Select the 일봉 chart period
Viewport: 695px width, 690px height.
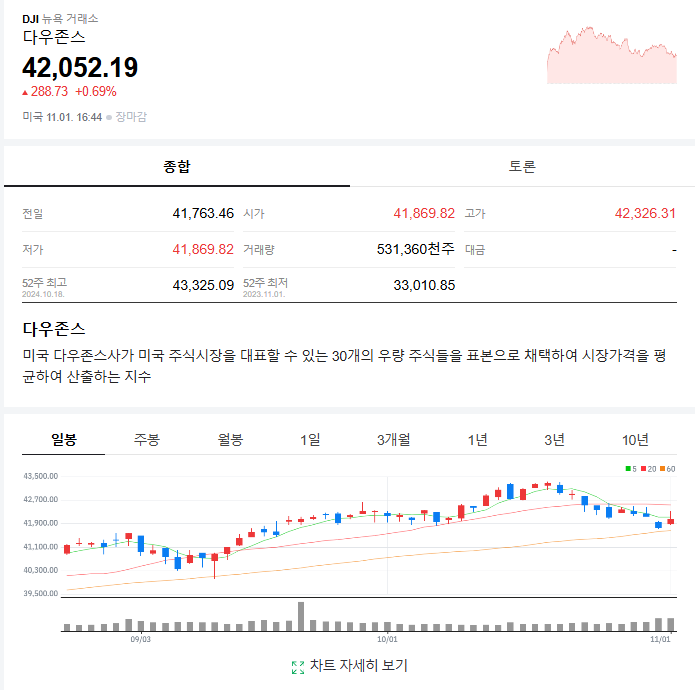click(64, 440)
